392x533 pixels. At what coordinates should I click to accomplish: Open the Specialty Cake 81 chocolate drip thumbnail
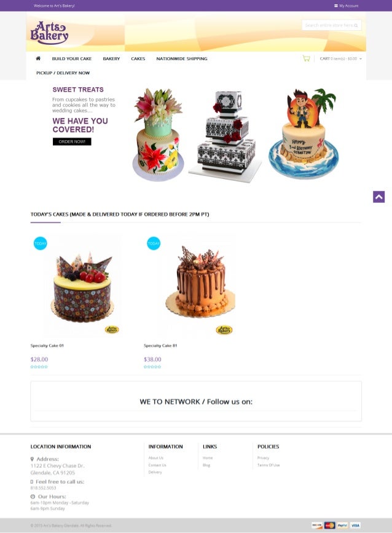pyautogui.click(x=200, y=285)
